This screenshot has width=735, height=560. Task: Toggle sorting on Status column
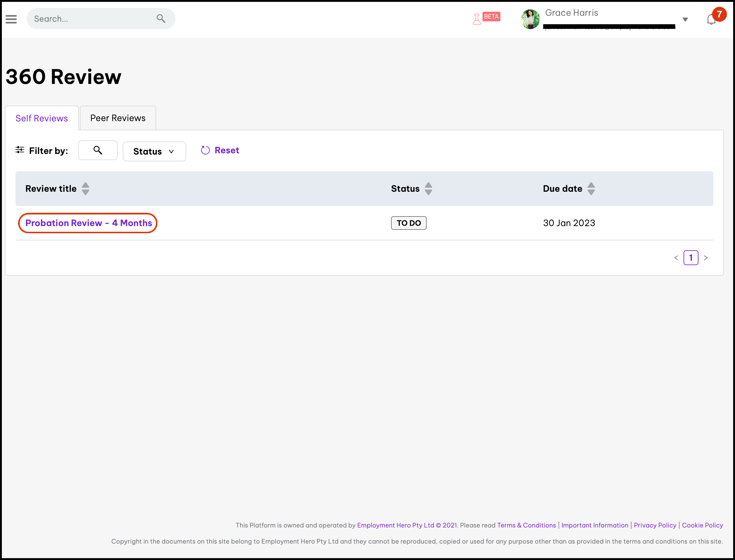coord(429,189)
